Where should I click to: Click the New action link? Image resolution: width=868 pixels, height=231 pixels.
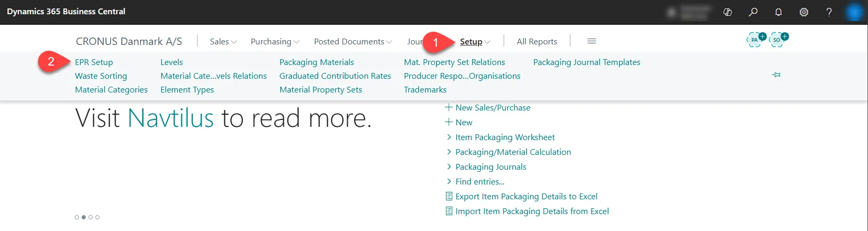tap(464, 122)
